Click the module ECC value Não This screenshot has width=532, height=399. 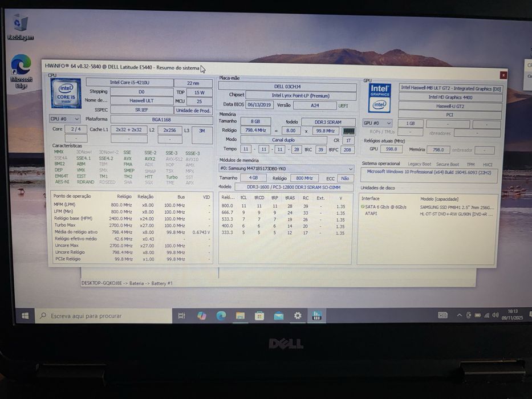pyautogui.click(x=345, y=178)
